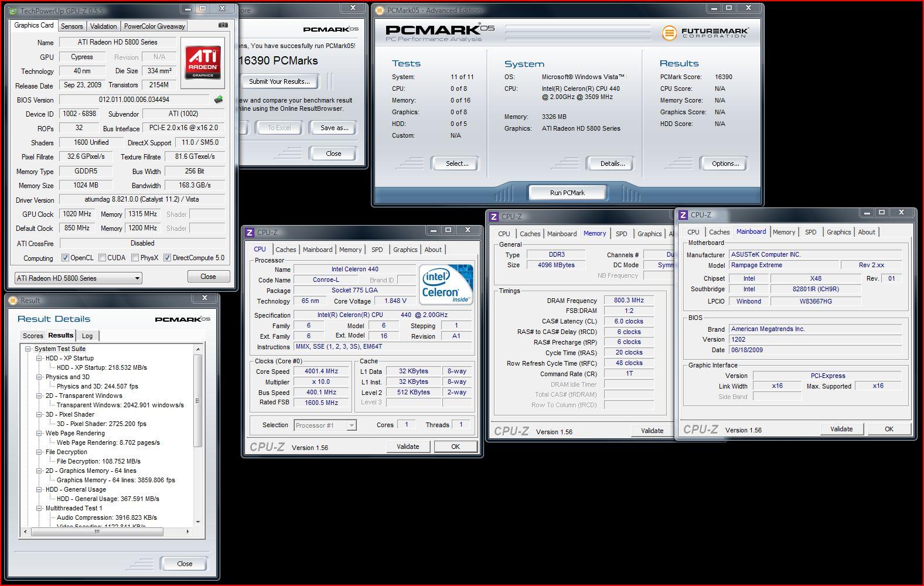The image size is (924, 586).
Task: Switch to the Sensors tab in GPU-Z
Action: (71, 26)
